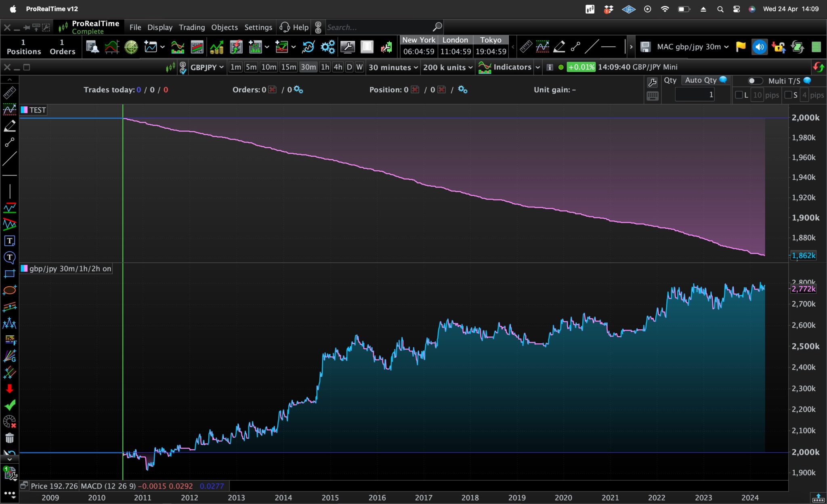Image resolution: width=827 pixels, height=504 pixels.
Task: Mute sound with blue speaker icon
Action: tap(759, 47)
